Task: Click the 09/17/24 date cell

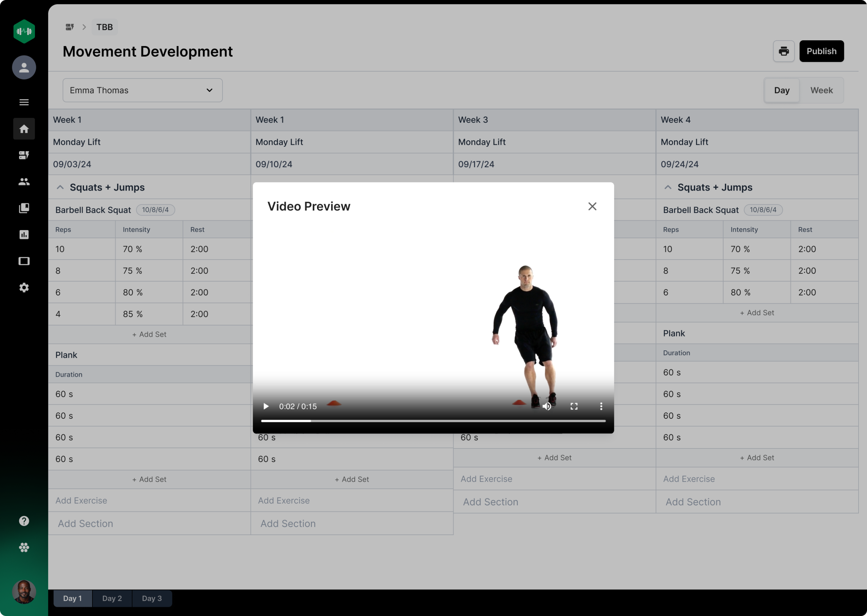Action: 554,164
